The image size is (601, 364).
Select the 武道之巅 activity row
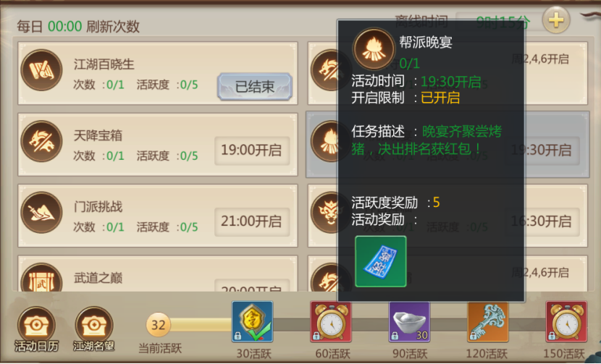[x=158, y=274]
